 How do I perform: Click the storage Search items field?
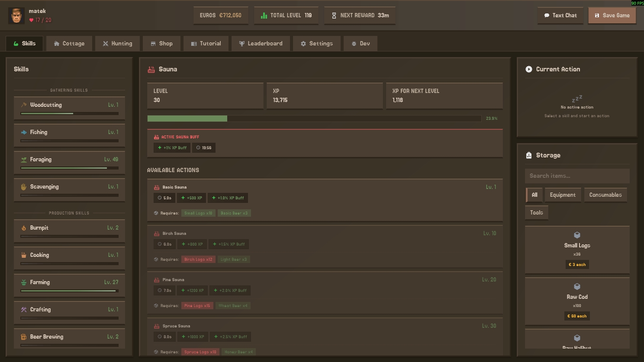click(x=577, y=176)
